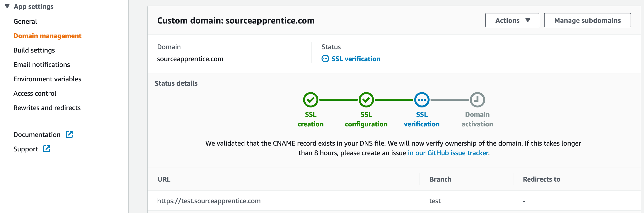The image size is (644, 213).
Task: Click the https://test.sourceapprentice.com URL row
Action: 394,201
